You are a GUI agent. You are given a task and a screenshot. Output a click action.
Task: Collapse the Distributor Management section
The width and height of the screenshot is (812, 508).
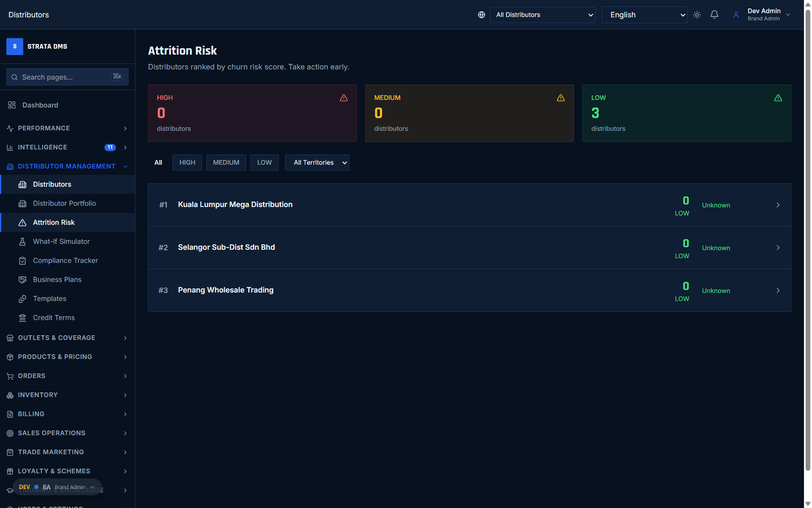[x=125, y=166]
